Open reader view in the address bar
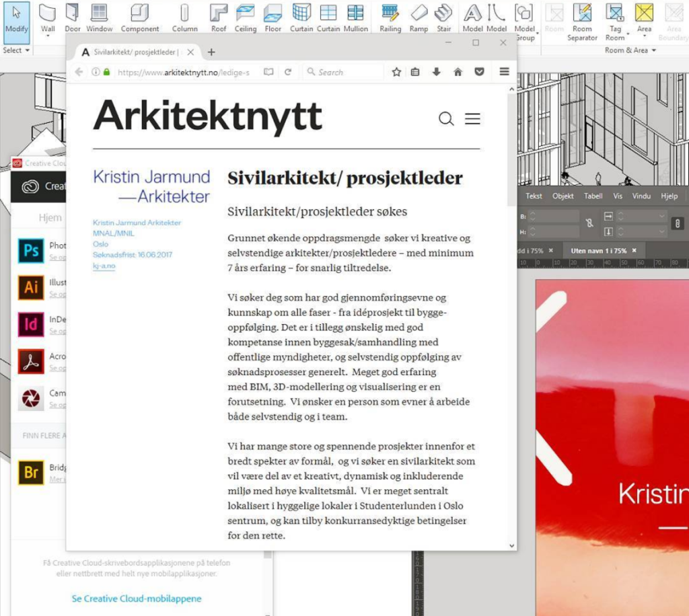 pos(268,72)
